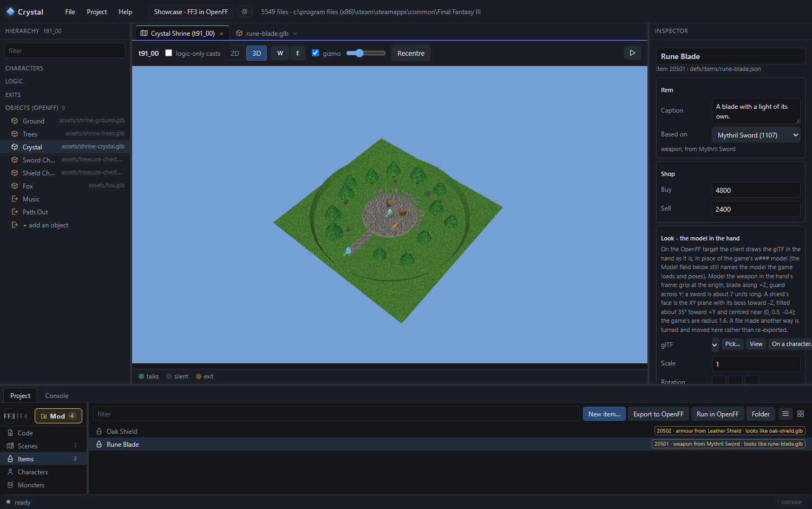Open the Project menu in the menu bar

(x=97, y=11)
